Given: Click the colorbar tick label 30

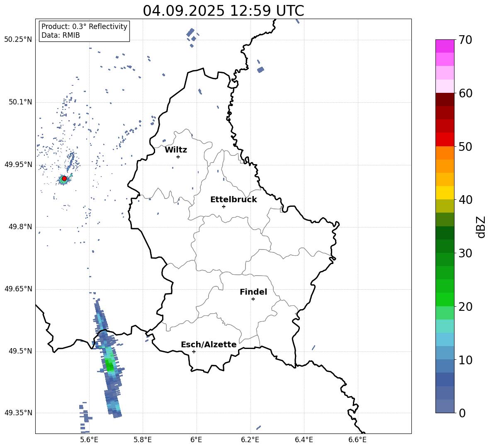Looking at the screenshot, I should pyautogui.click(x=465, y=253).
